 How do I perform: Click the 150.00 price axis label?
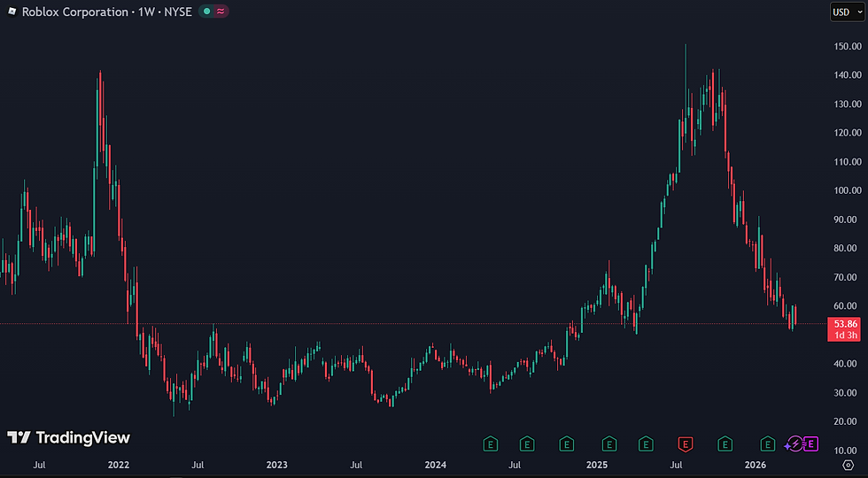pos(848,46)
